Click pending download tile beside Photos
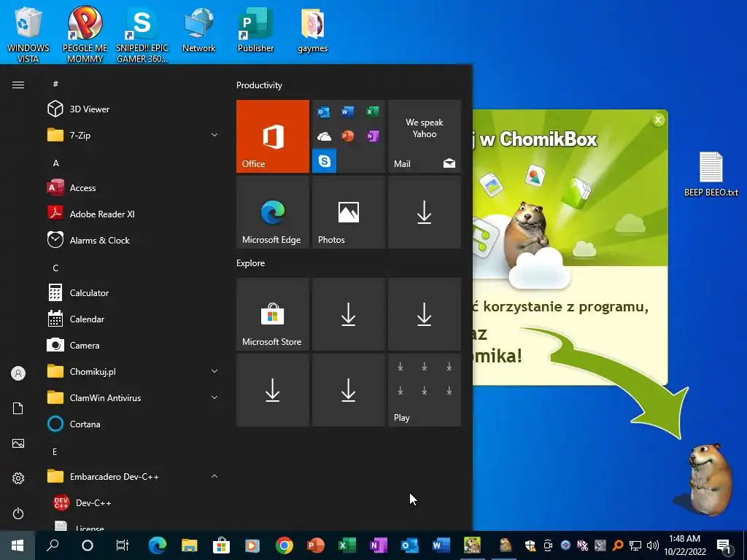Image resolution: width=747 pixels, height=560 pixels. pos(425,212)
